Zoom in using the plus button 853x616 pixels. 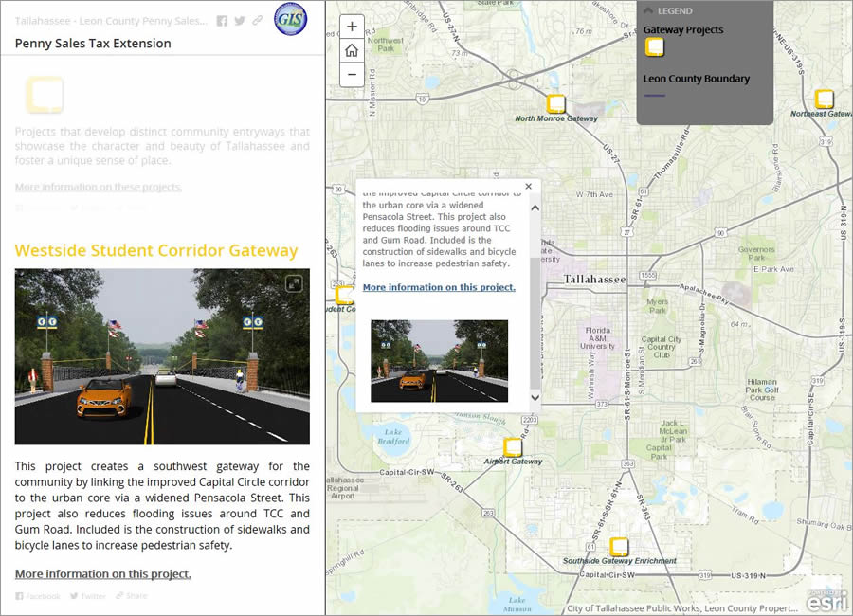(352, 27)
